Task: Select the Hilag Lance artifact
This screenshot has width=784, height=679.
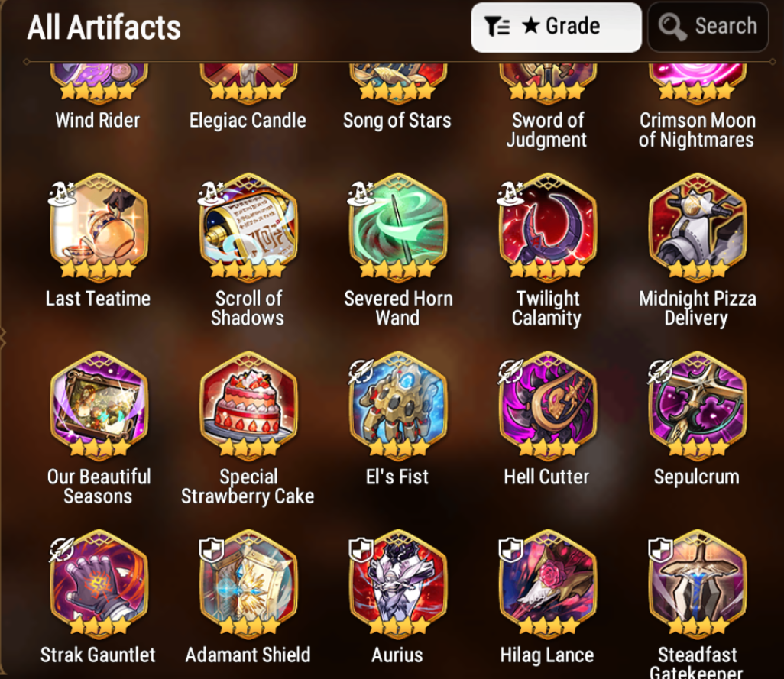Action: coord(547,582)
